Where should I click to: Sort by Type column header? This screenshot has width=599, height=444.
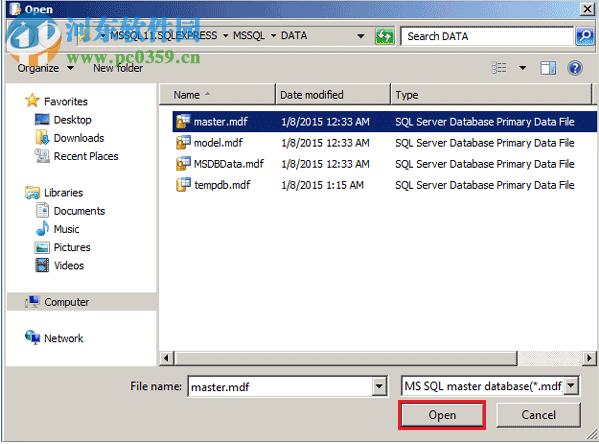click(491, 94)
